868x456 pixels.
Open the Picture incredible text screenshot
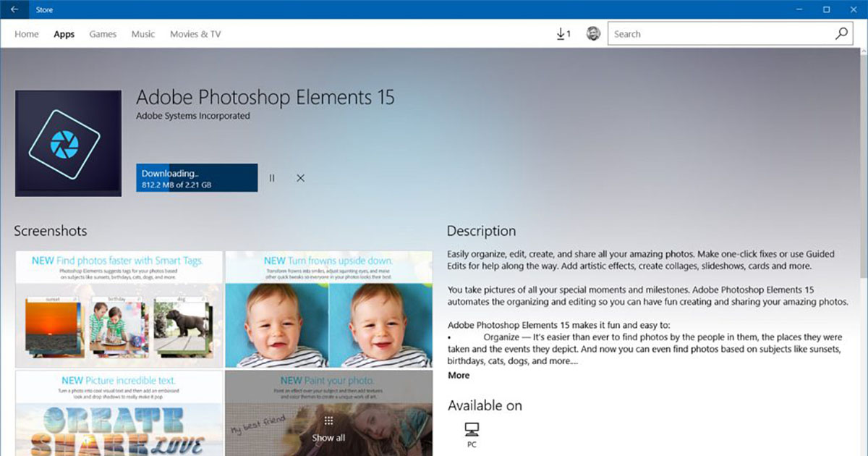119,413
